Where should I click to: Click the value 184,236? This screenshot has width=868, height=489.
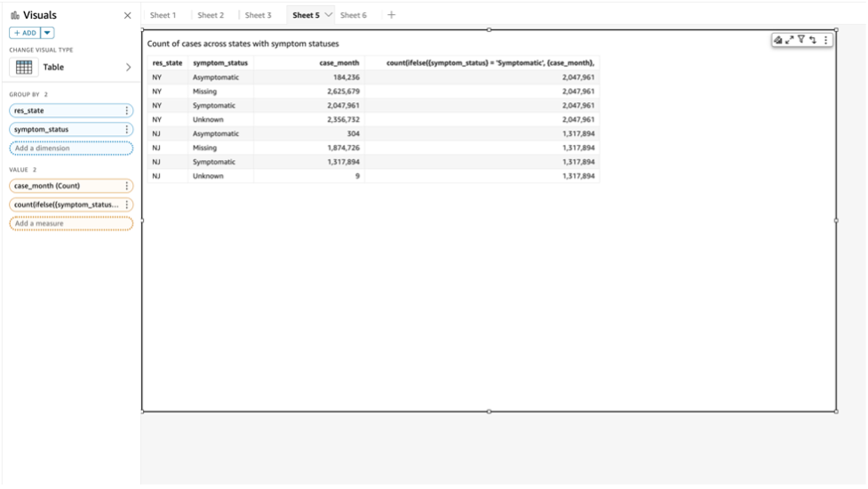coord(346,77)
